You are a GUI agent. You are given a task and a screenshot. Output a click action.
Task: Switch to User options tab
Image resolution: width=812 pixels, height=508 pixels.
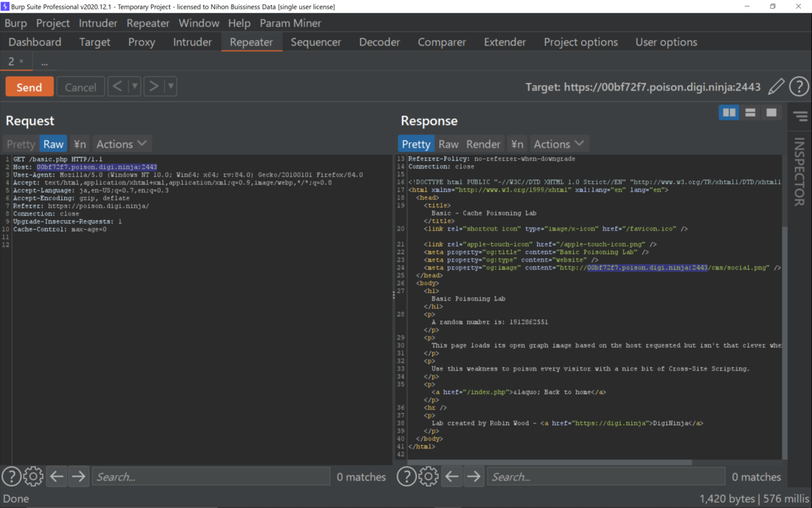click(666, 42)
